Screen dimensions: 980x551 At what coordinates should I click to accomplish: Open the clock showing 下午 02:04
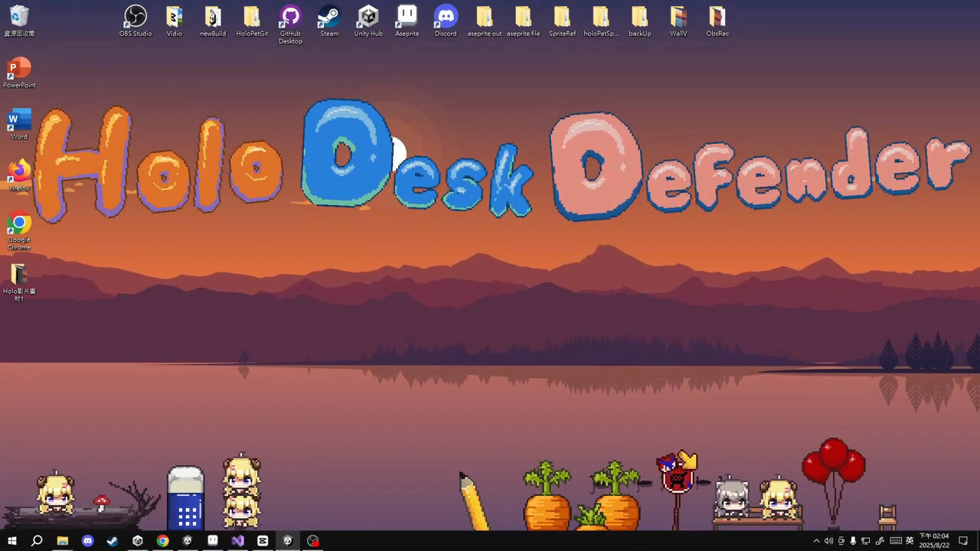pos(934,540)
